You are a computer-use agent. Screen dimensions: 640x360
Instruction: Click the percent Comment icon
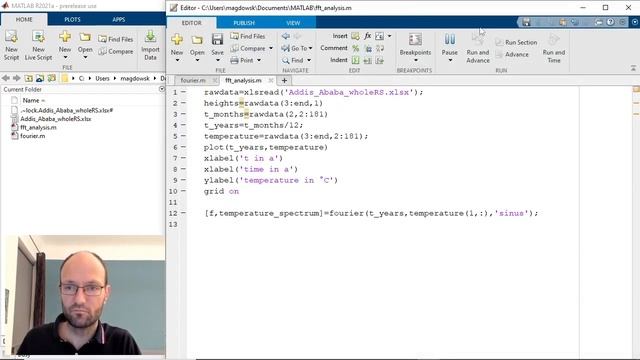coord(356,48)
